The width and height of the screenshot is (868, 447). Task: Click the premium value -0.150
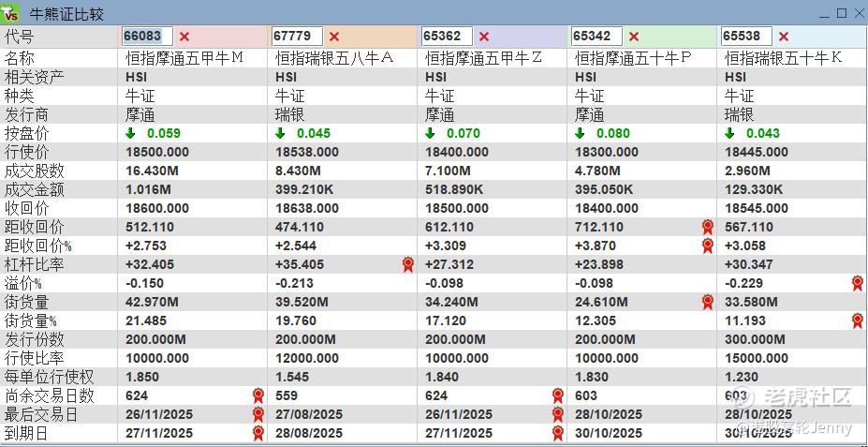(144, 283)
